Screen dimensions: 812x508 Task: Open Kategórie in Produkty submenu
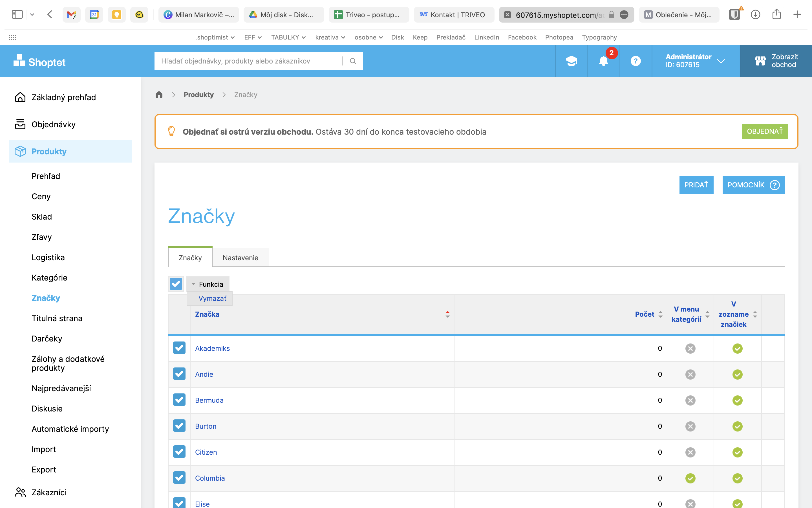[x=49, y=277]
